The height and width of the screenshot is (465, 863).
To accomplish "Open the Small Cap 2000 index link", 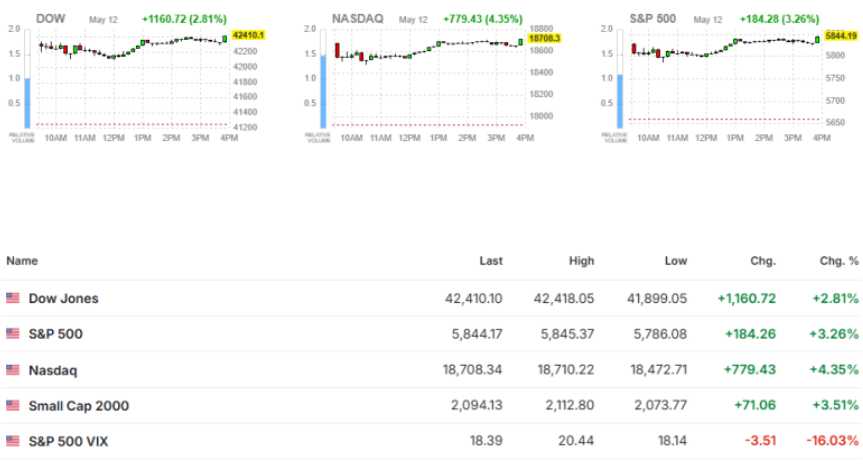I will tap(79, 406).
